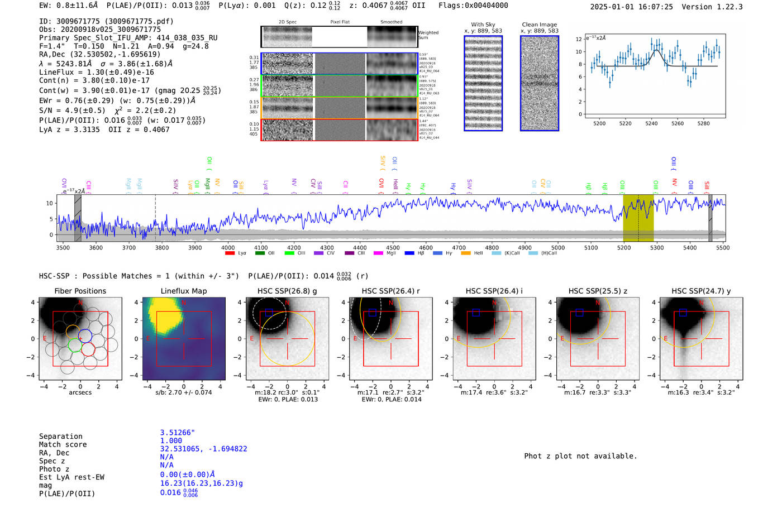Select the LineFlux = 1.30(±0.49)e-16 value

pos(97,72)
